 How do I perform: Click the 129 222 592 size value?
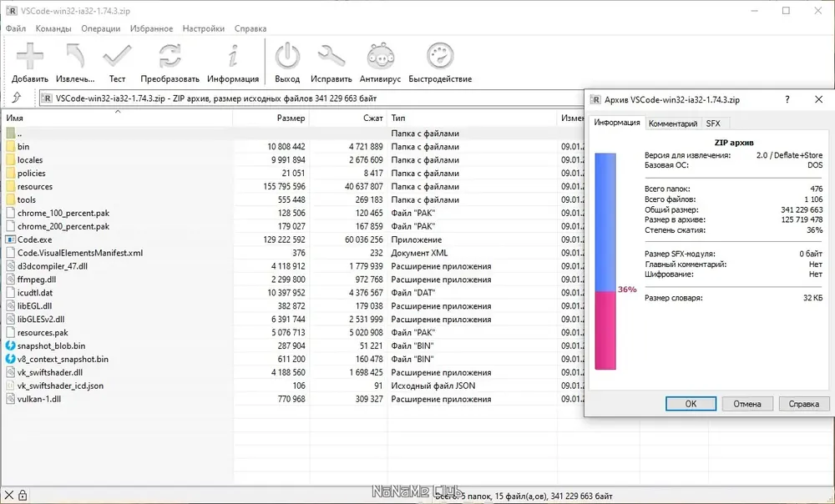pos(284,239)
